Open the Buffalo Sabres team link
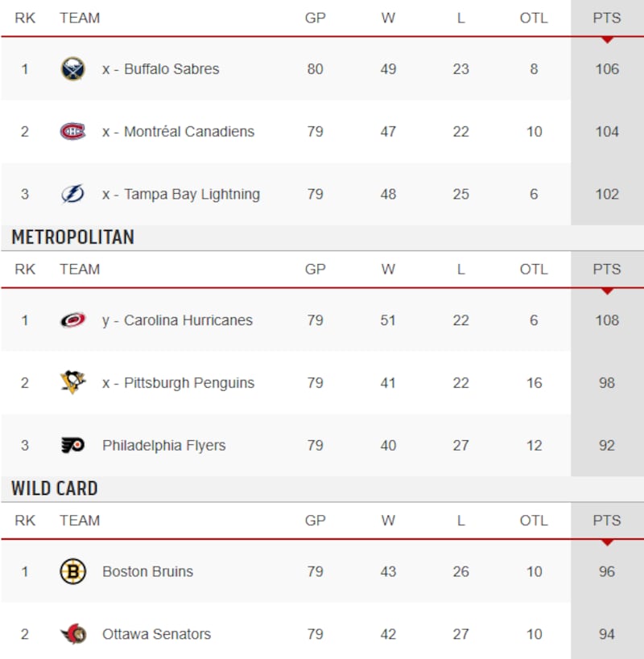The width and height of the screenshot is (644, 659). click(171, 69)
